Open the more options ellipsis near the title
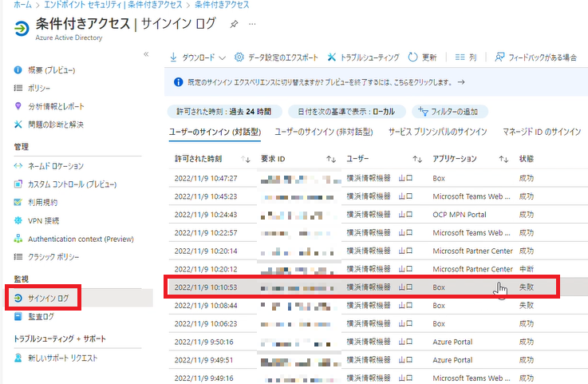Image resolution: width=588 pixels, height=384 pixels. pyautogui.click(x=252, y=24)
